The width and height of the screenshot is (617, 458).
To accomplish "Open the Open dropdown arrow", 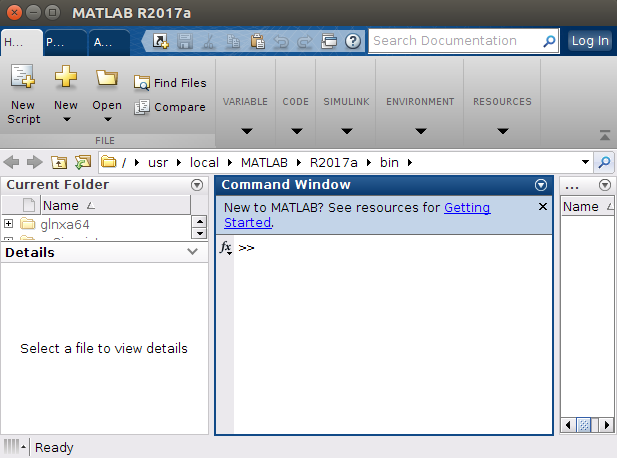I will pyautogui.click(x=108, y=119).
